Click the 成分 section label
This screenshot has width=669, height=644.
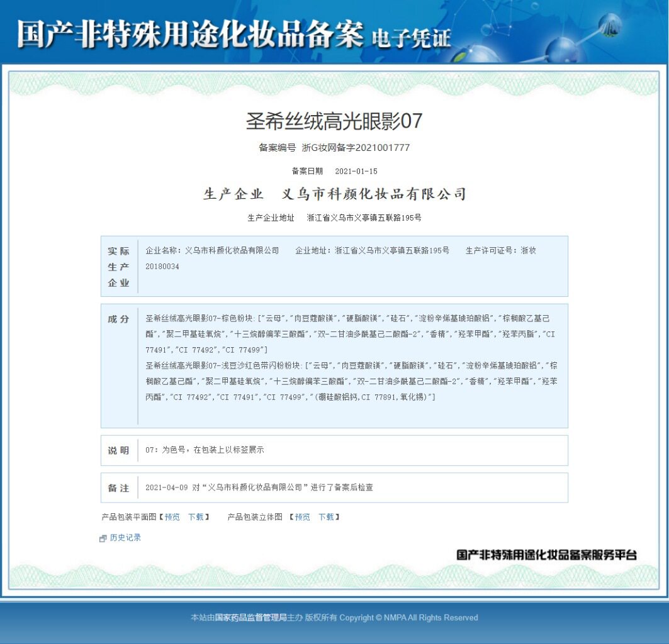(118, 319)
